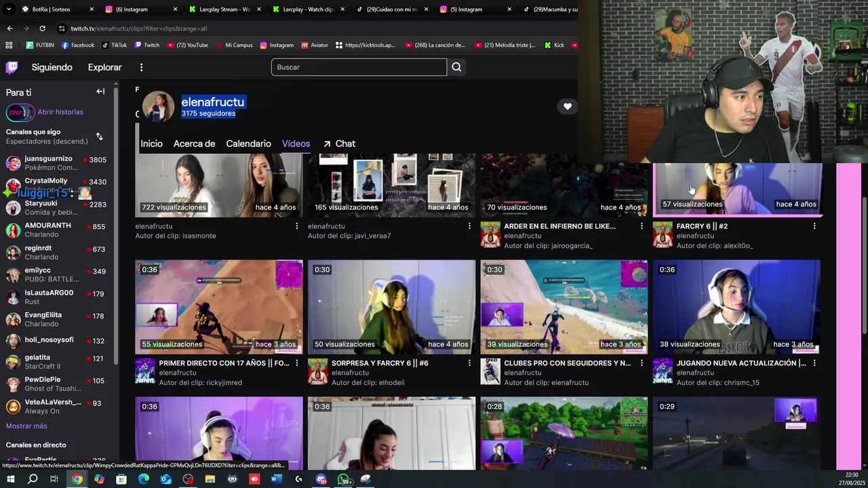Play the 38 visualizaciones clip thumbnail
The height and width of the screenshot is (488, 868).
736,306
